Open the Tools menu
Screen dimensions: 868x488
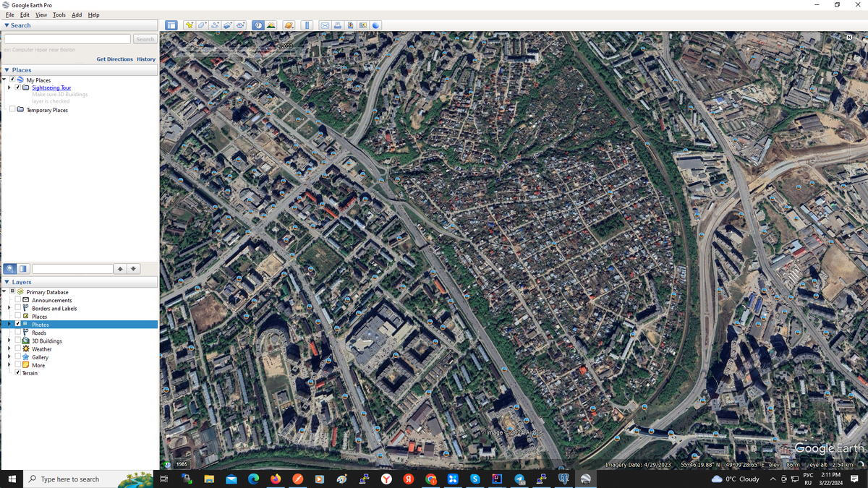(x=59, y=14)
